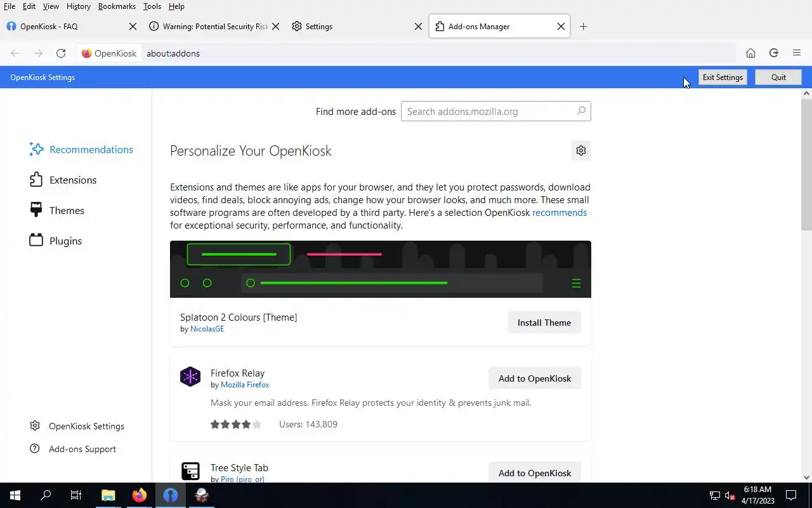The image size is (812, 508).
Task: Click the Tree Style Tab logo icon
Action: 190,471
